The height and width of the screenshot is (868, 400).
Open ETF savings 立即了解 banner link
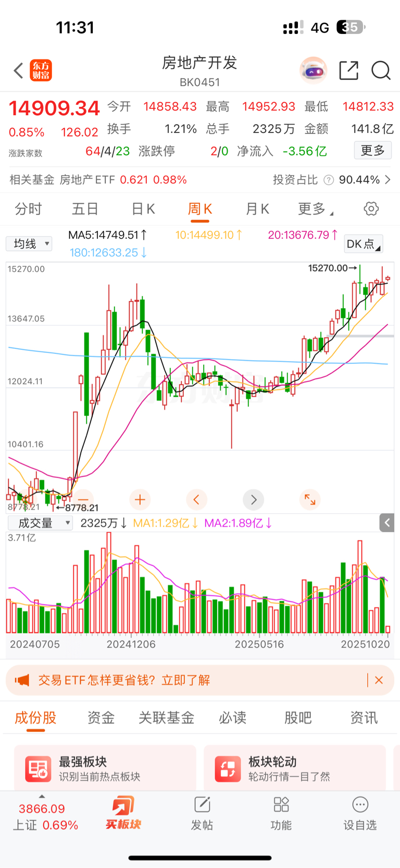click(185, 680)
